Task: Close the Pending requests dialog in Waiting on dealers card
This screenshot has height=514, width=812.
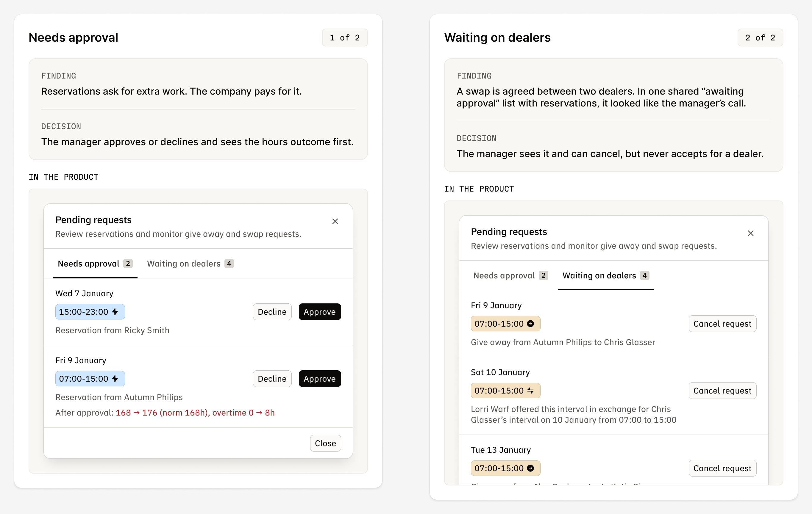Action: pos(750,233)
